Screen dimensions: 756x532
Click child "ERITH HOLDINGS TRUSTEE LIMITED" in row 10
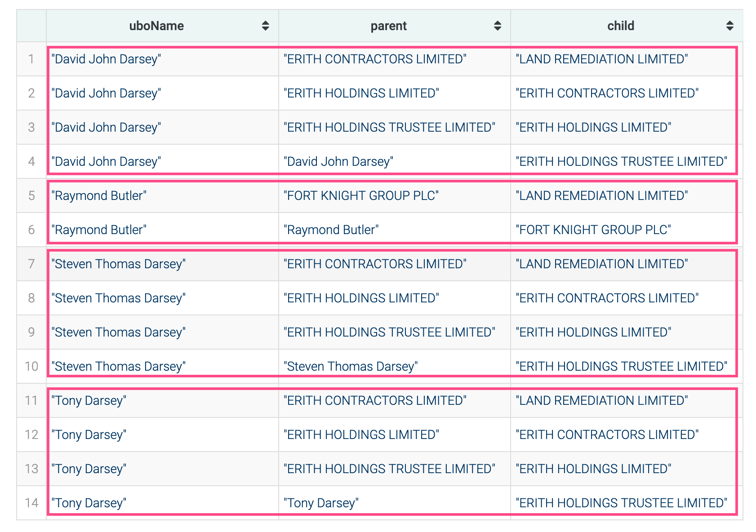[x=621, y=366]
